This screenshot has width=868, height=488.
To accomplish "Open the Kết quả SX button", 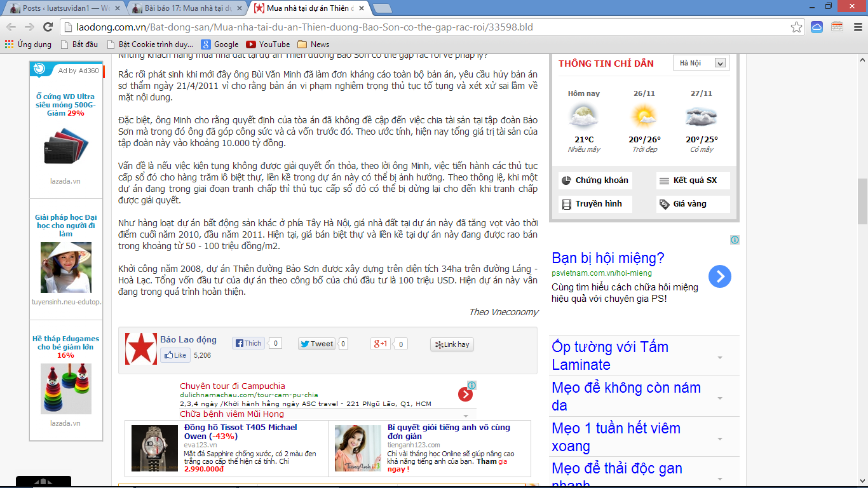I will 693,180.
